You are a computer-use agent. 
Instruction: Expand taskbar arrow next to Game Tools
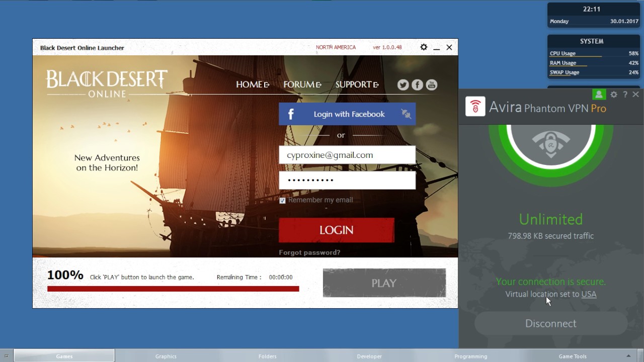coord(628,356)
